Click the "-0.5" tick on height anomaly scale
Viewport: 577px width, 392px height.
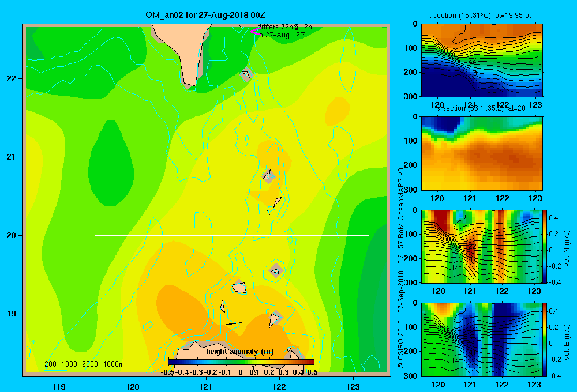pos(167,372)
